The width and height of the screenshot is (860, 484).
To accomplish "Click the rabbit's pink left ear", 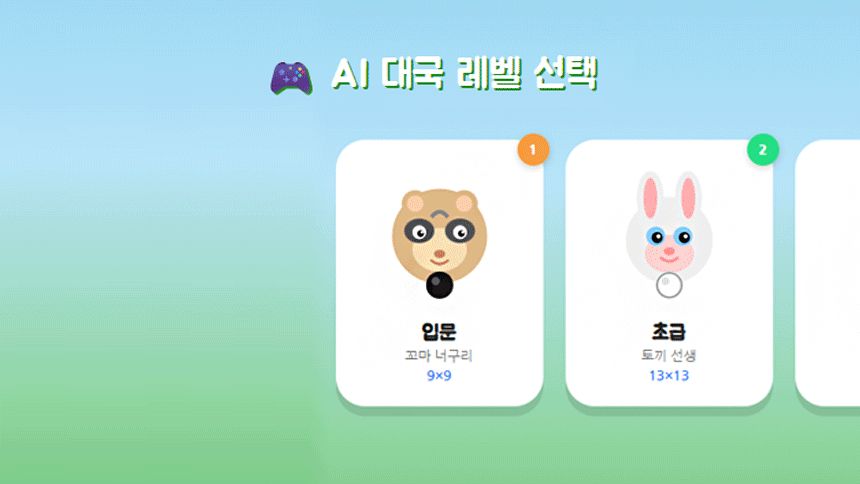I will tap(650, 198).
